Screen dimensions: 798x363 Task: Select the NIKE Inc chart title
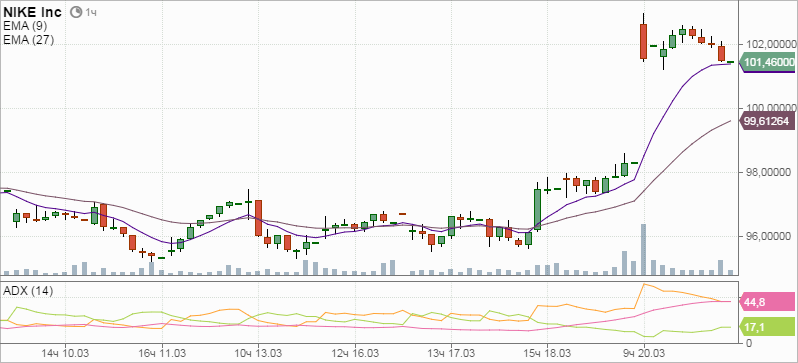[32, 12]
